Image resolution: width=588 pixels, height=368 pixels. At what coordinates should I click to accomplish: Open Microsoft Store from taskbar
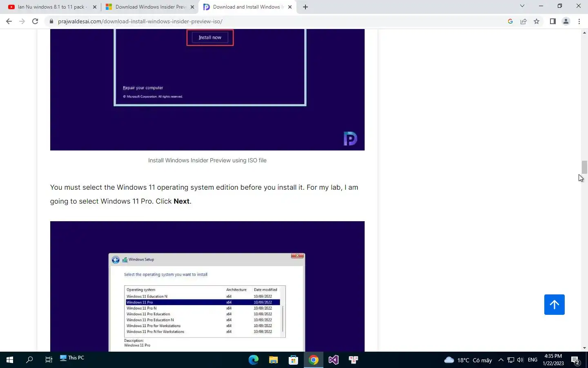[x=293, y=360]
